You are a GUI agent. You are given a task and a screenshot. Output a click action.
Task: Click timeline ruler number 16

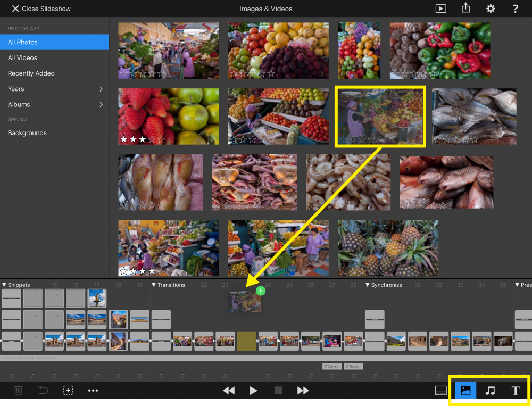tap(76, 285)
